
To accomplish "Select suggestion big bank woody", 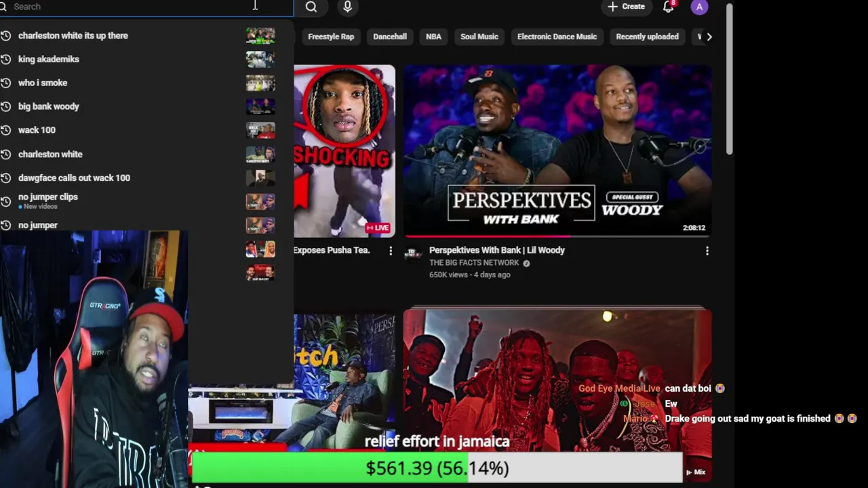I will [49, 106].
